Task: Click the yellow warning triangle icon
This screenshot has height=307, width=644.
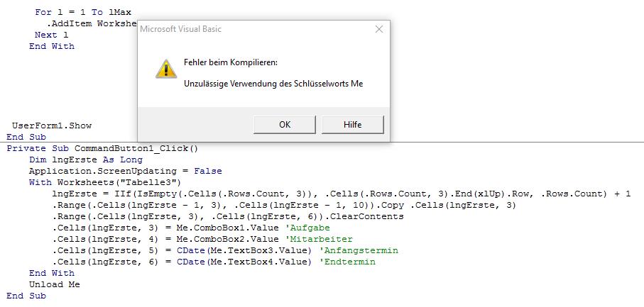Action: click(x=166, y=69)
